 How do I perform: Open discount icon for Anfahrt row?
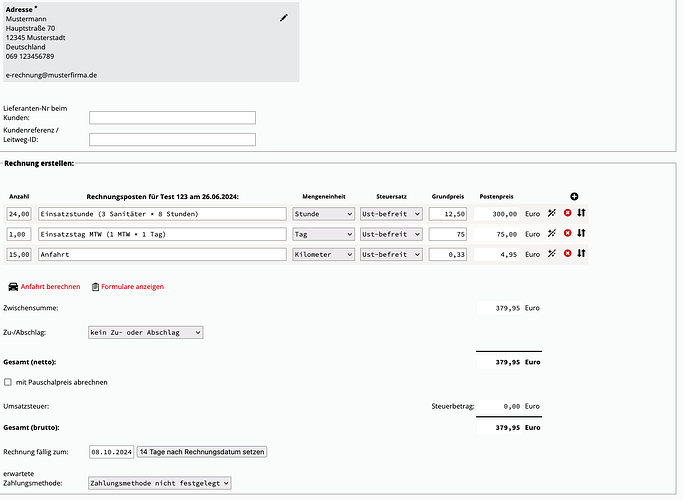[x=552, y=253]
